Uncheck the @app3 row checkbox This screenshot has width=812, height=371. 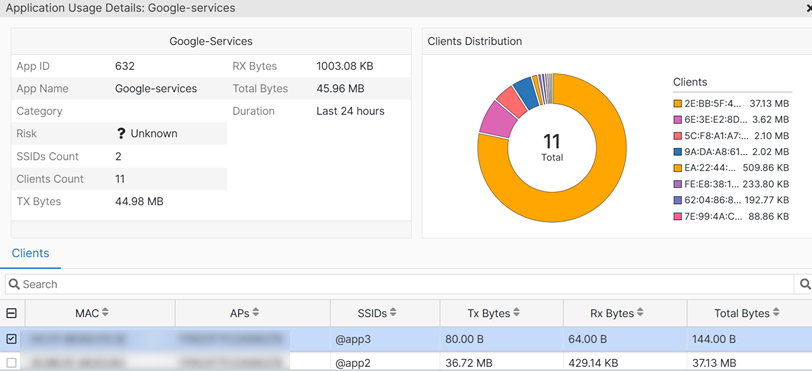(11, 339)
